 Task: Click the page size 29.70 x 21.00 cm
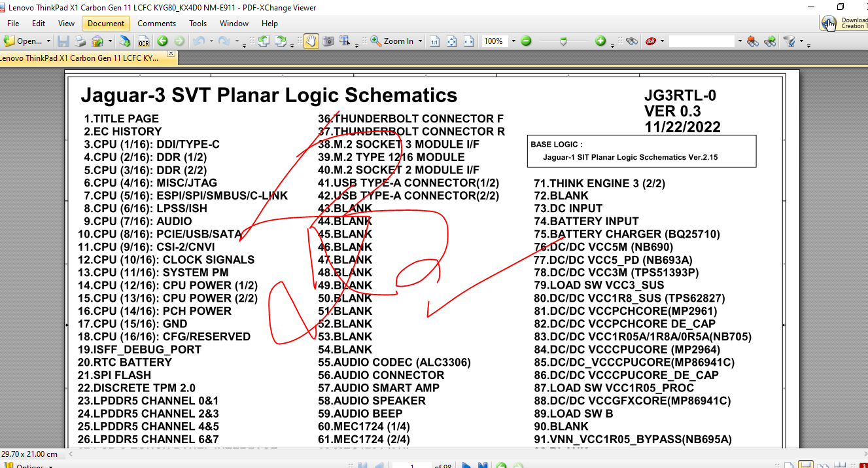[x=29, y=454]
